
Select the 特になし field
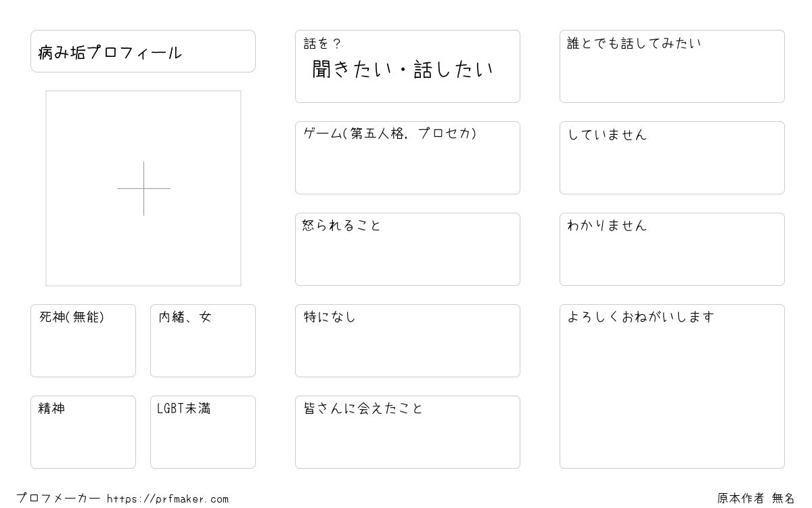coord(407,341)
